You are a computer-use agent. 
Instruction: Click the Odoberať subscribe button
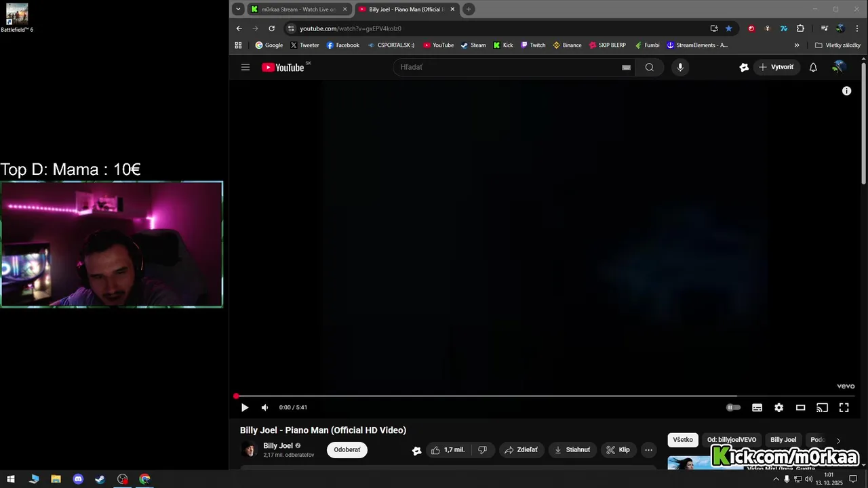(x=347, y=450)
